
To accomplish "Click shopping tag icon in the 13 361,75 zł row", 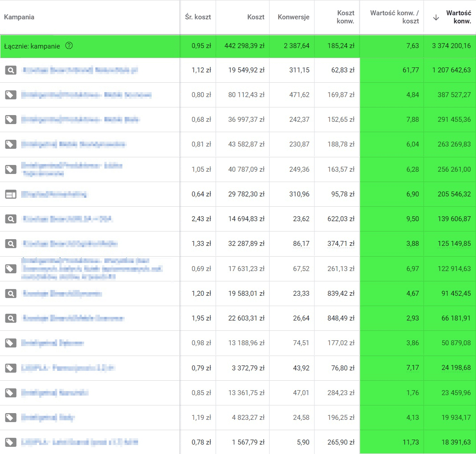I will [x=11, y=393].
